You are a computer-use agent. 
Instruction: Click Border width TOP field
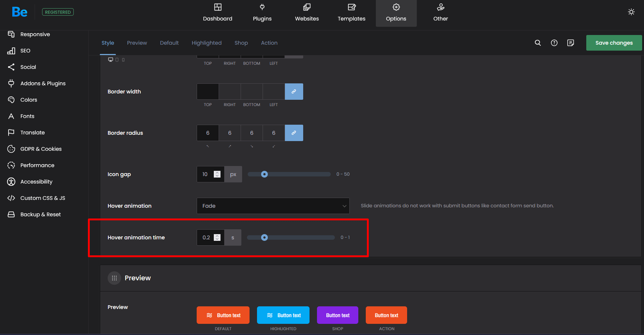[x=208, y=92]
